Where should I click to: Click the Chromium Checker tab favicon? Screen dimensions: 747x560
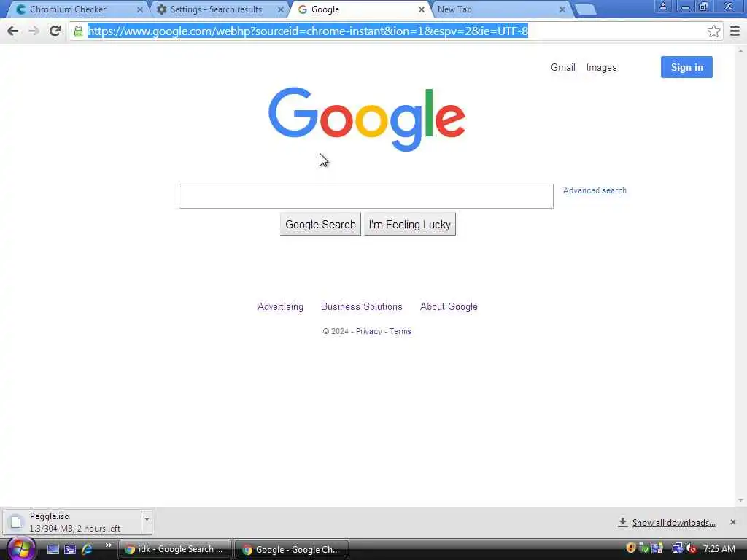21,9
